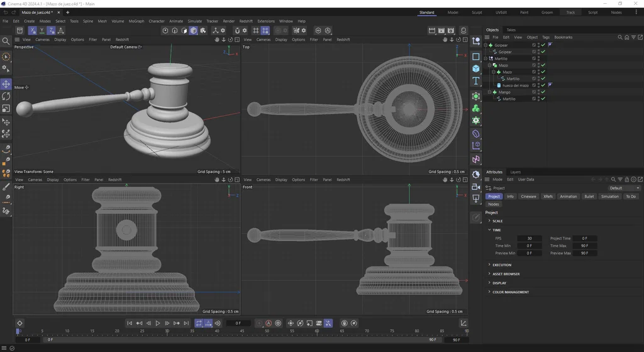
Task: Add a Rectangle spline object
Action: point(476,56)
